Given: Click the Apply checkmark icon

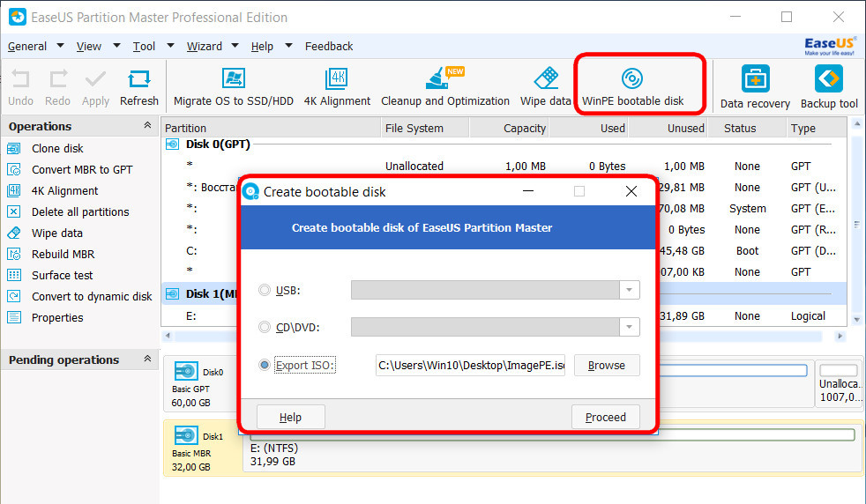Looking at the screenshot, I should [x=95, y=78].
